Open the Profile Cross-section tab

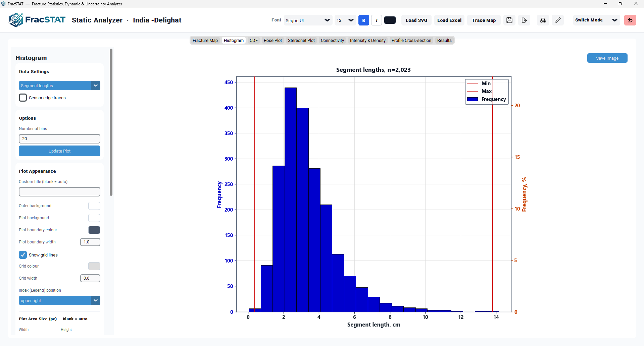(x=411, y=40)
